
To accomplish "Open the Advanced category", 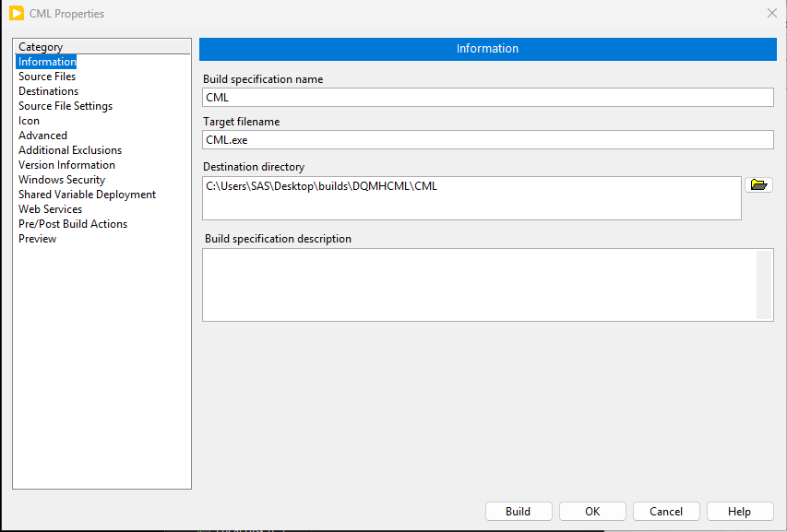I will [x=42, y=136].
